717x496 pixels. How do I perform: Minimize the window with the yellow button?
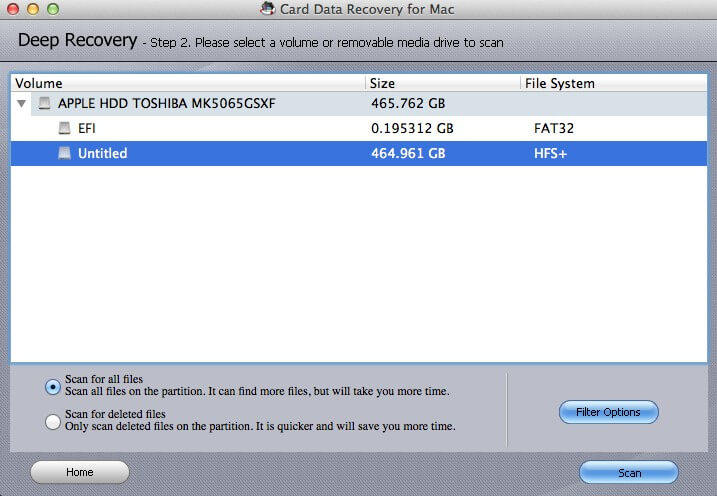[33, 9]
